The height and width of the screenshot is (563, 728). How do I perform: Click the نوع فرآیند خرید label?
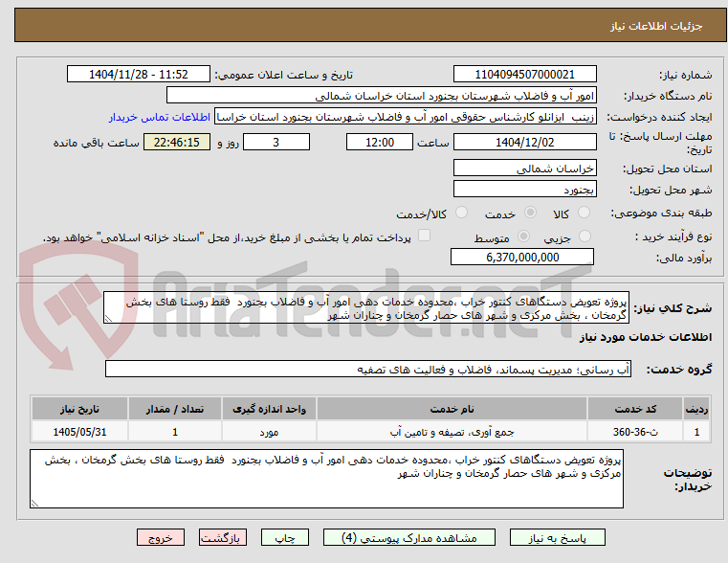point(673,236)
